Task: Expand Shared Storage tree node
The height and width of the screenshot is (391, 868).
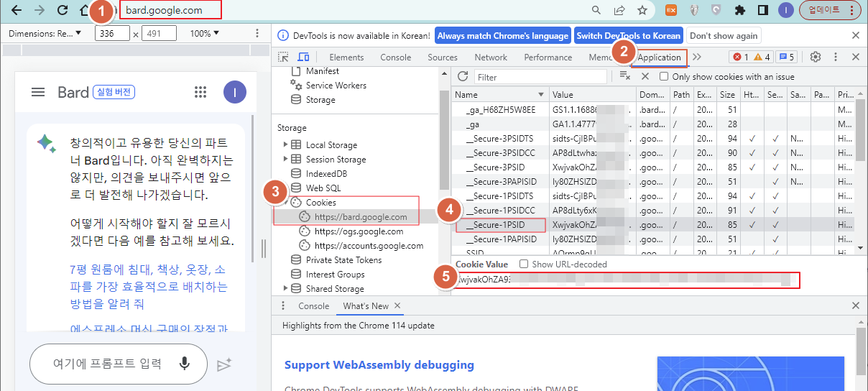Action: coord(286,288)
